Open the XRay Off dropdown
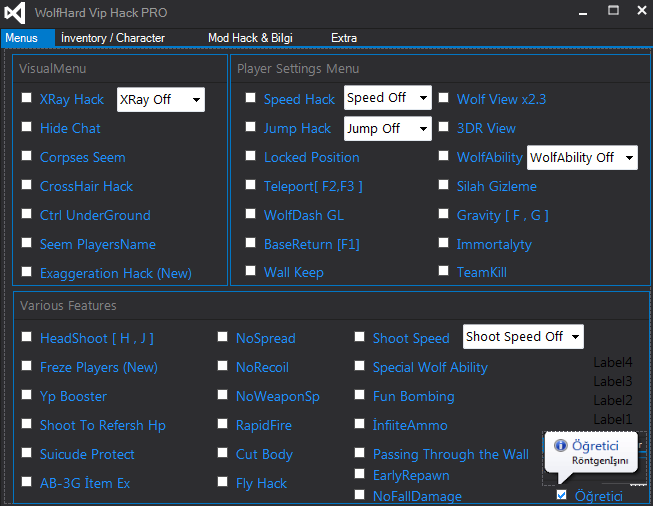The height and width of the screenshot is (506, 653). tap(161, 100)
